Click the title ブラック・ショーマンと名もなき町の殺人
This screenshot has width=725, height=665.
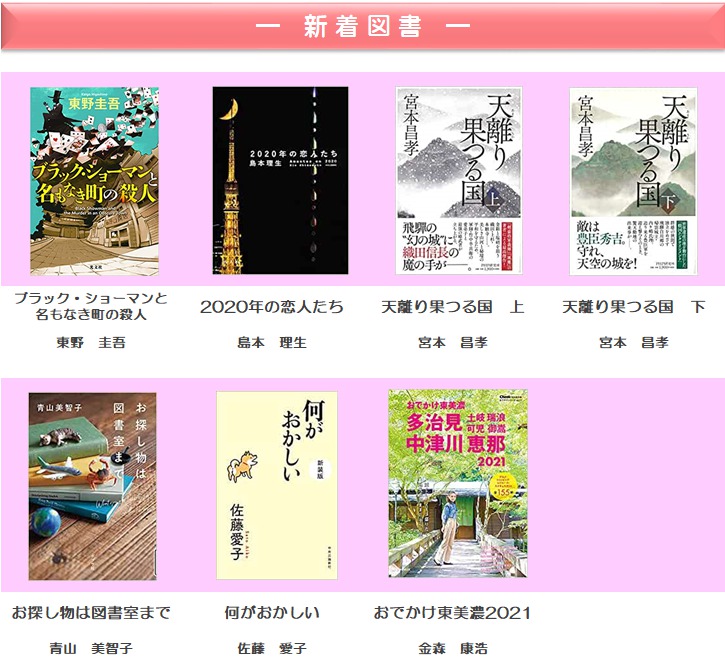point(91,306)
